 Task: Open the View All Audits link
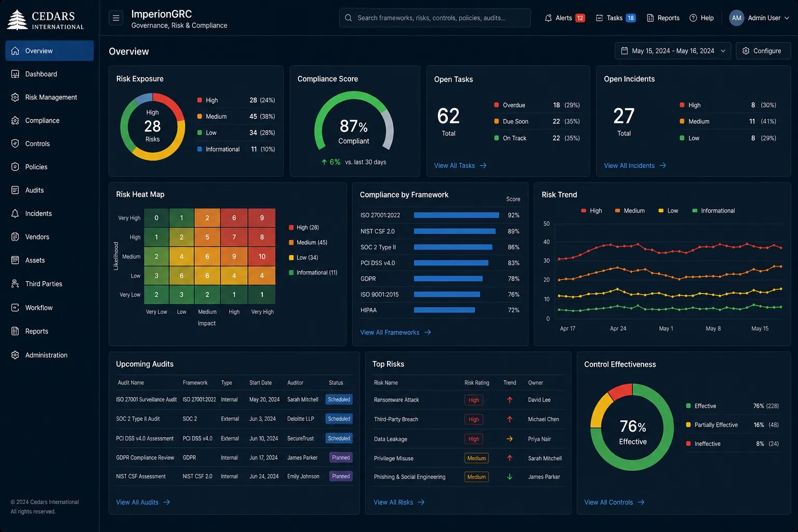[x=143, y=502]
